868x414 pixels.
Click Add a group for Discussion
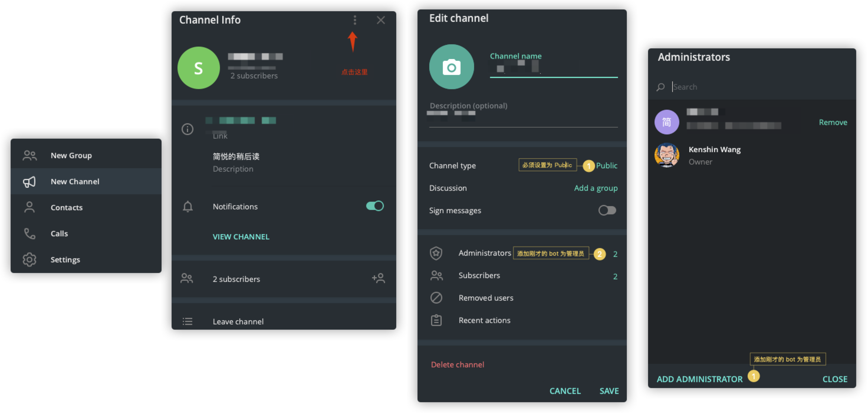tap(595, 188)
